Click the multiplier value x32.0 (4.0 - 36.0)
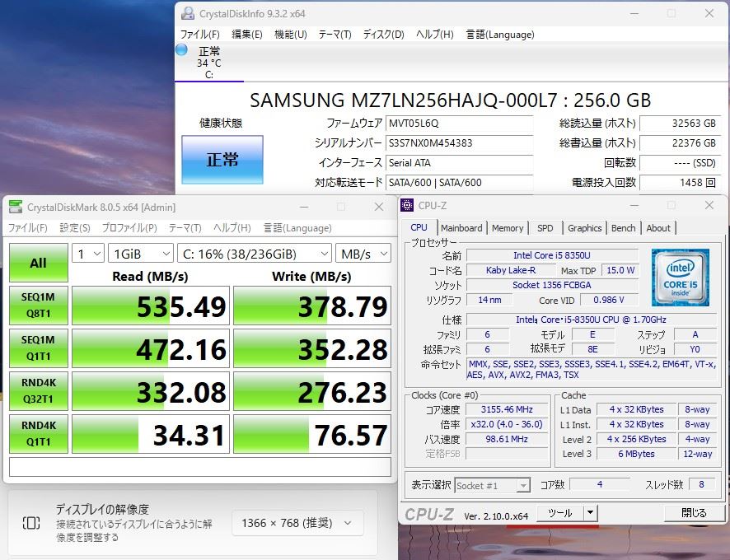This screenshot has width=730, height=560. (507, 425)
